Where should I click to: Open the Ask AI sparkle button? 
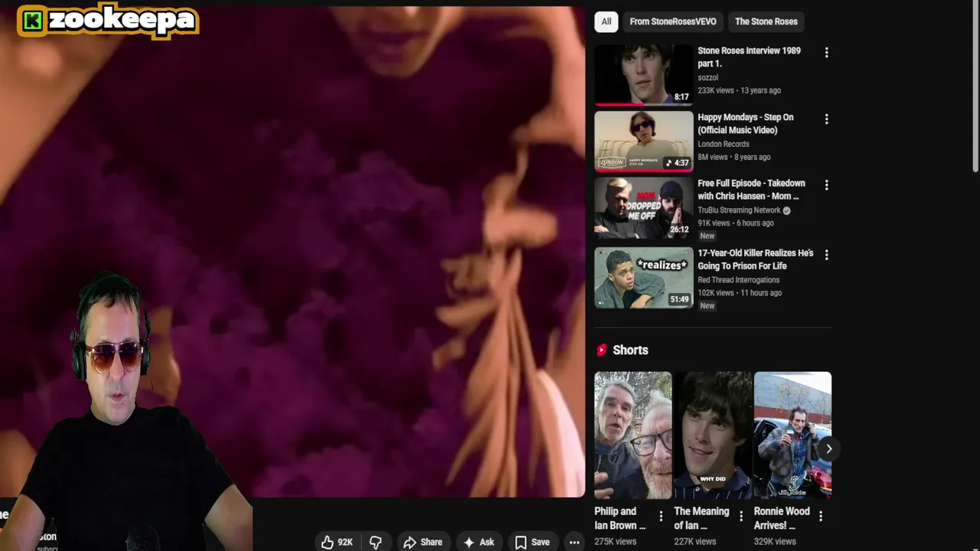tap(479, 542)
